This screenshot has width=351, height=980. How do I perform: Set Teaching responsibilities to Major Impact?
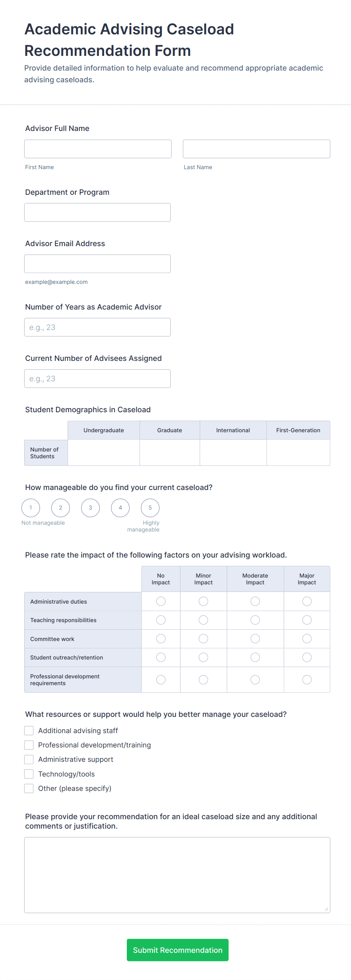306,620
